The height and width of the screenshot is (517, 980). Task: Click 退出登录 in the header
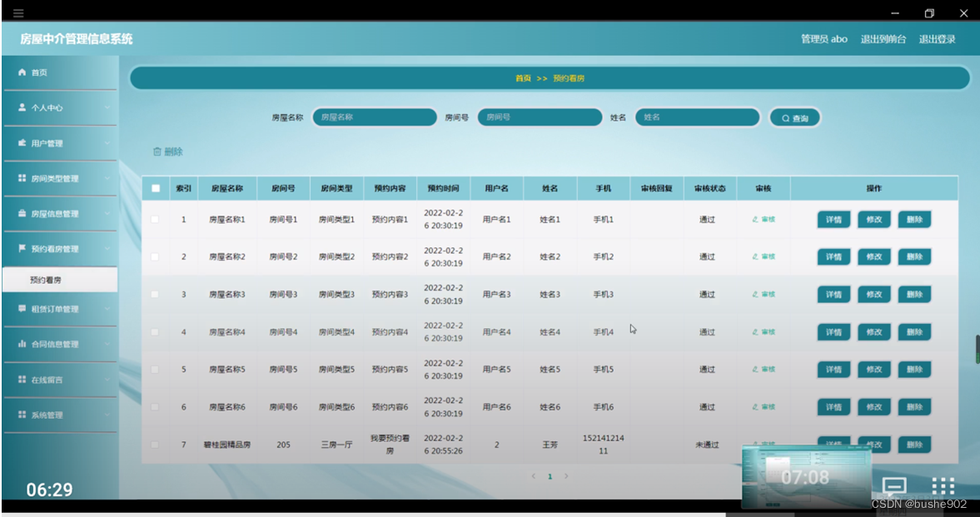pyautogui.click(x=937, y=39)
